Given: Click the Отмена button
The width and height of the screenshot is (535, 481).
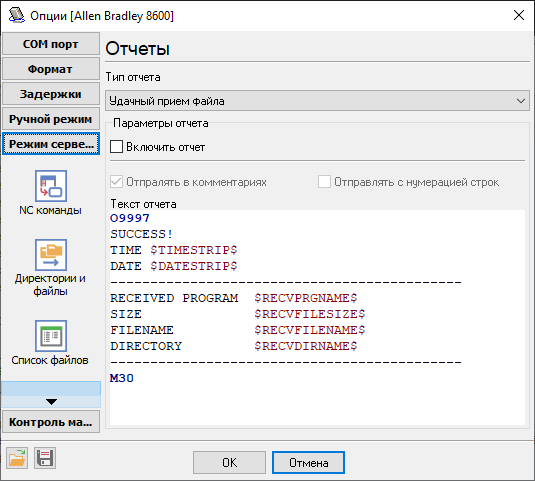Looking at the screenshot, I should click(308, 463).
